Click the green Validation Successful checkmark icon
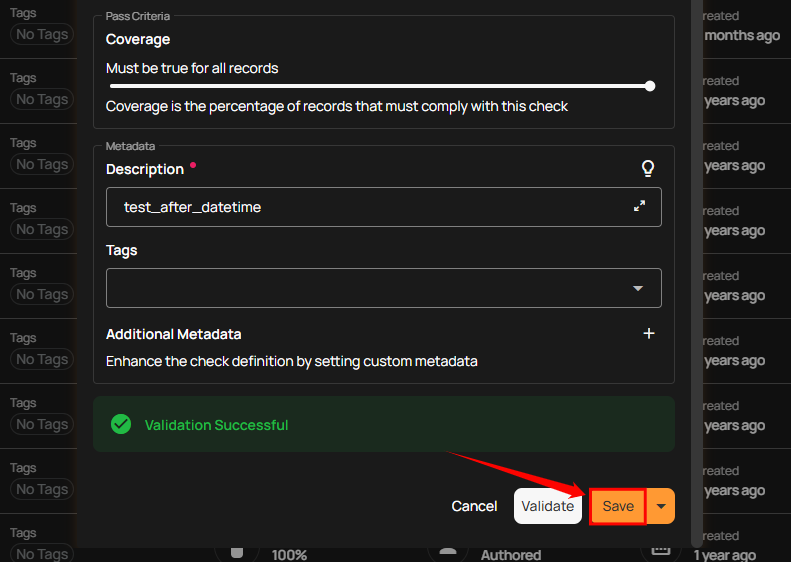This screenshot has width=791, height=562. pyautogui.click(x=121, y=424)
